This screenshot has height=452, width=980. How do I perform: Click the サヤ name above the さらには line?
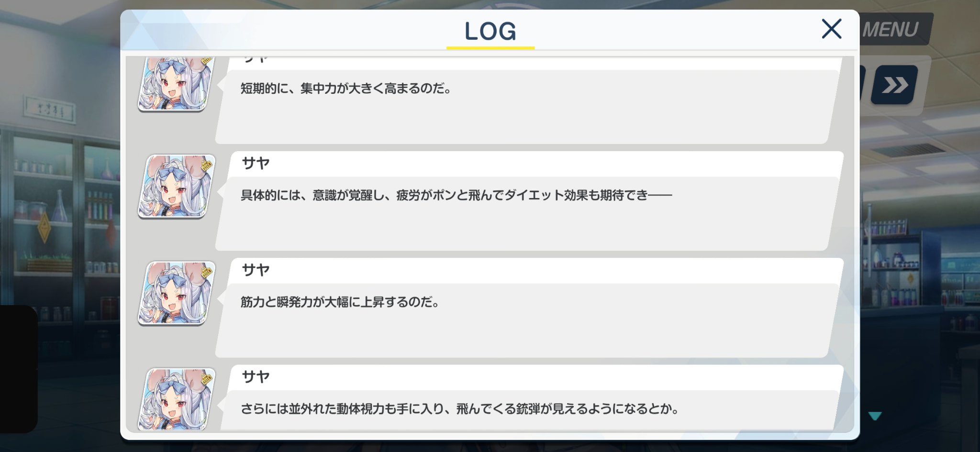(256, 377)
